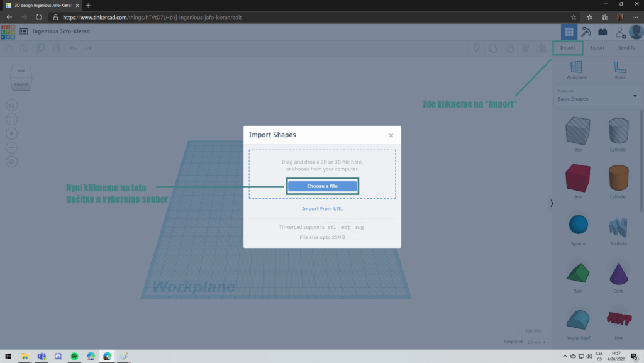Open Spotify from the Windows taskbar

coord(74,356)
